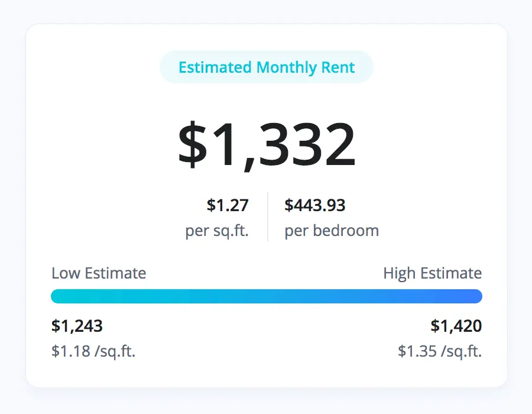Click the gradient estimate range bar
This screenshot has width=532, height=414.
pos(266,296)
